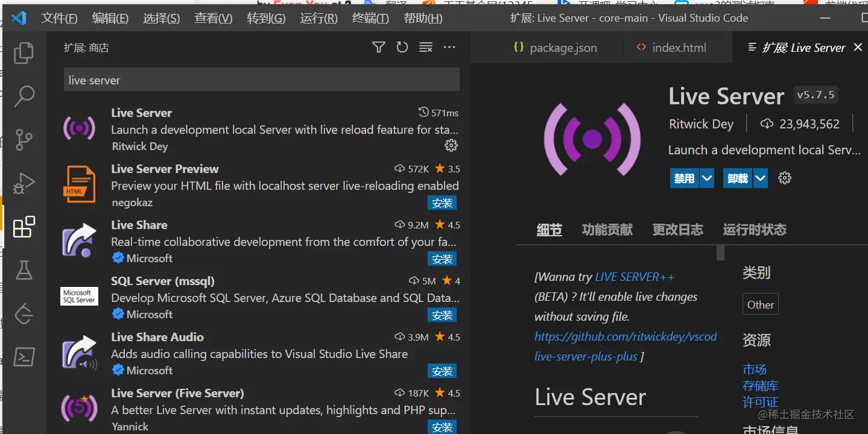
Task: Click the large Live Server logo
Action: (592, 139)
